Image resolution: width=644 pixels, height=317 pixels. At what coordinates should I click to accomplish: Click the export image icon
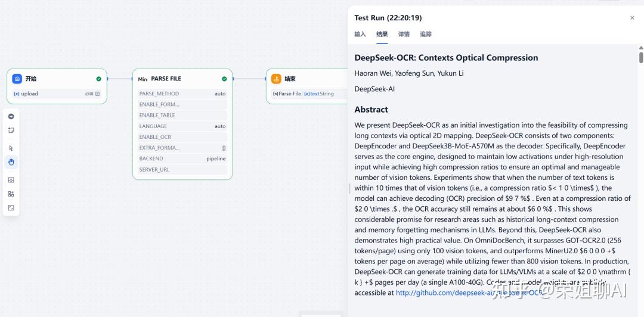point(11,180)
